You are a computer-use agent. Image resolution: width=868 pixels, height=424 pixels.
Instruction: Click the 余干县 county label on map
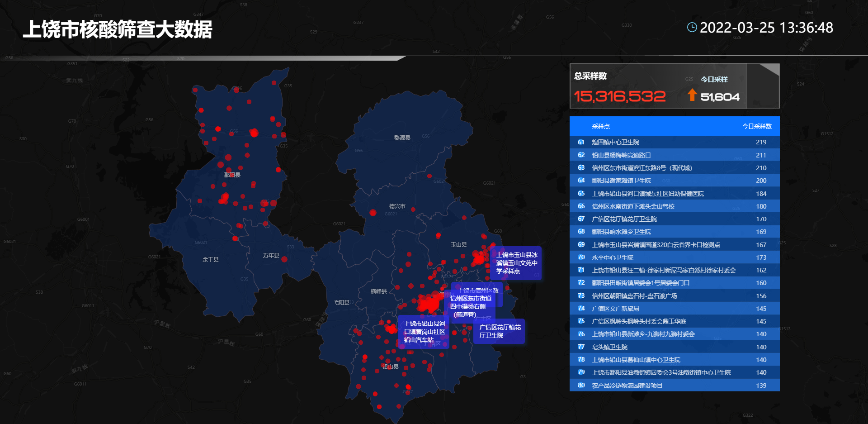tap(211, 259)
